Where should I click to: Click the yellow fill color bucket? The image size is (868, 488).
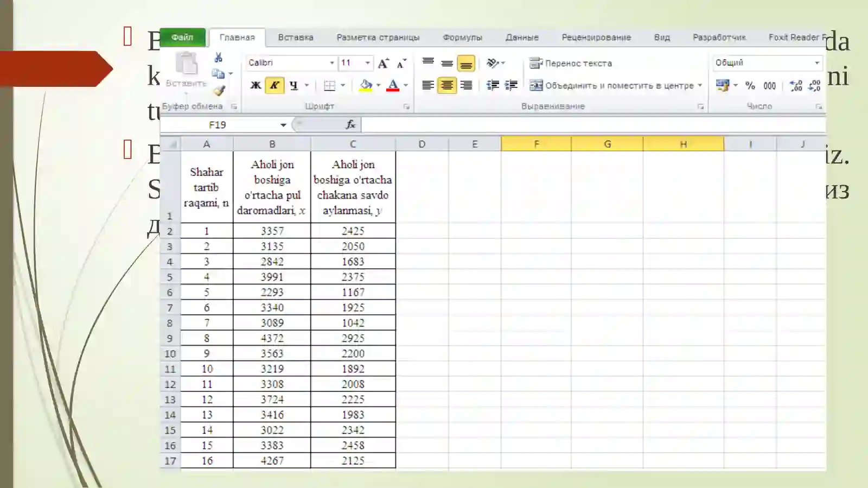click(x=366, y=85)
